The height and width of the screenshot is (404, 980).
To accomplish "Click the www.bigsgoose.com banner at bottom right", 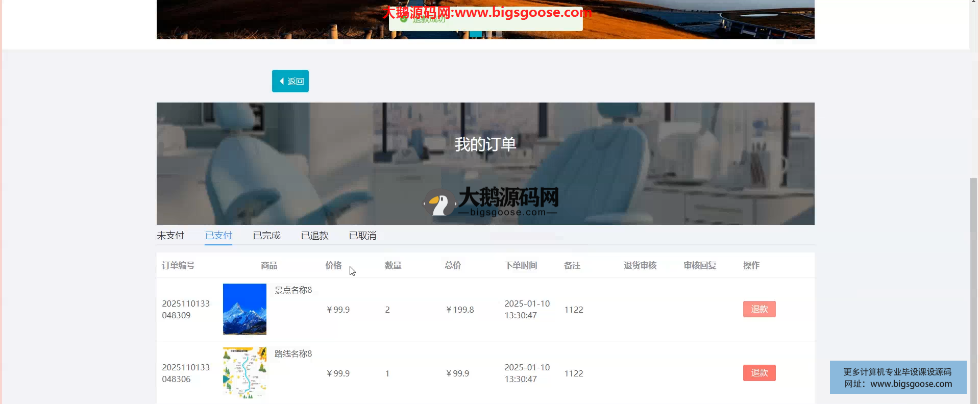I will pyautogui.click(x=898, y=377).
